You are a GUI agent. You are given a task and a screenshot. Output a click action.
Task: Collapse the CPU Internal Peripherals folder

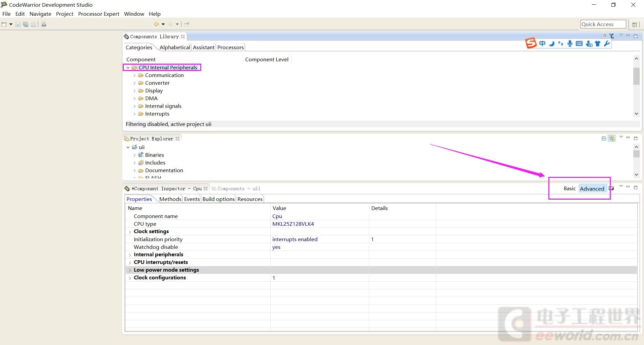coord(128,68)
